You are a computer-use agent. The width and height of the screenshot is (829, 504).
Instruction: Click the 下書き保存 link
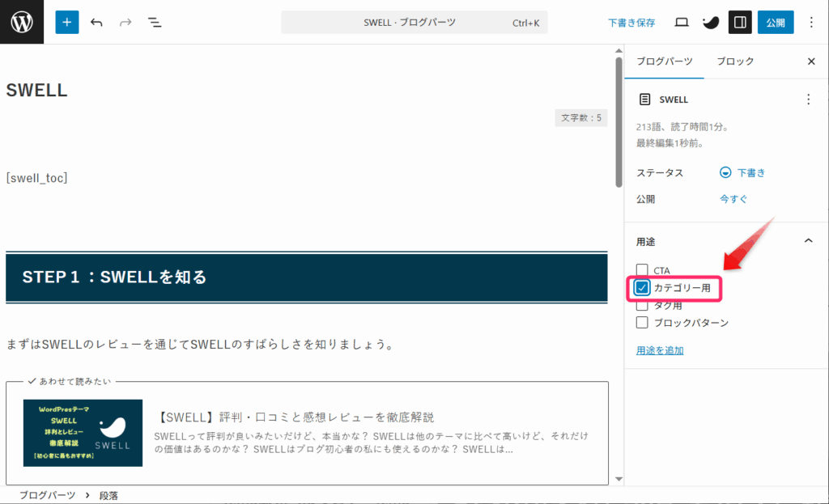coord(631,23)
